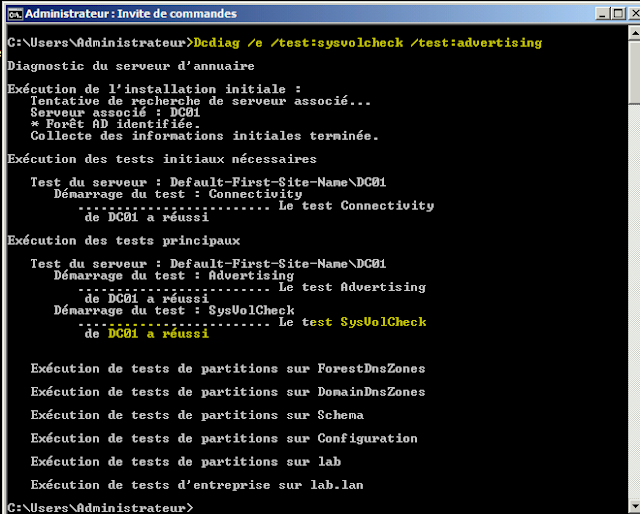
Task: Click 'Exécution de l'installation initiale :' line
Action: coord(154,89)
